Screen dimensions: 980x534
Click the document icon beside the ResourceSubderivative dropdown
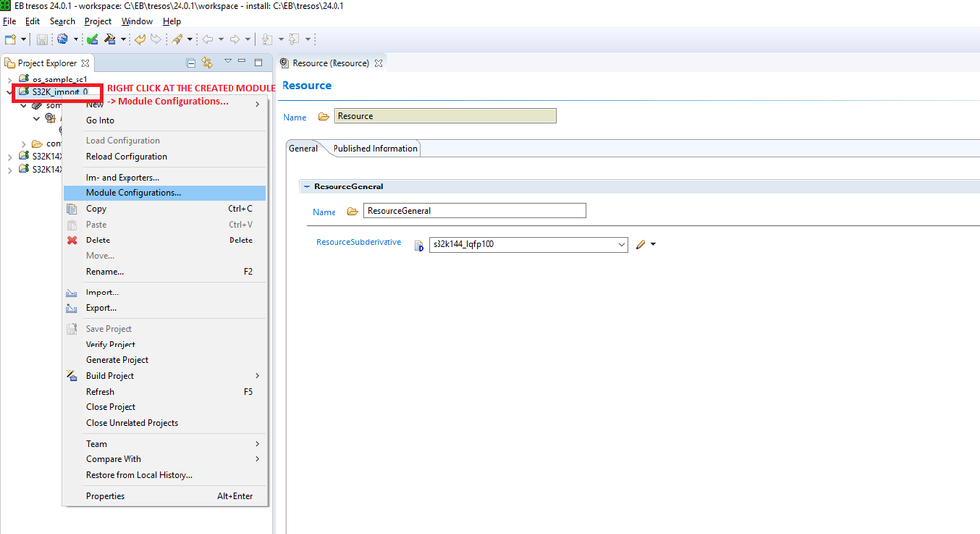click(419, 245)
